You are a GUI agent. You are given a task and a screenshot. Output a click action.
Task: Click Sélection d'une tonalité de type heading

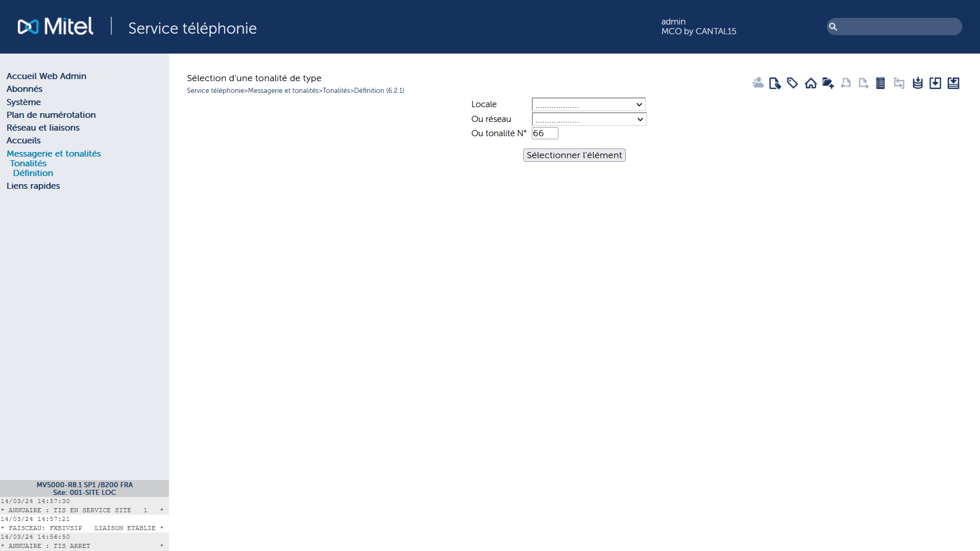[x=254, y=78]
